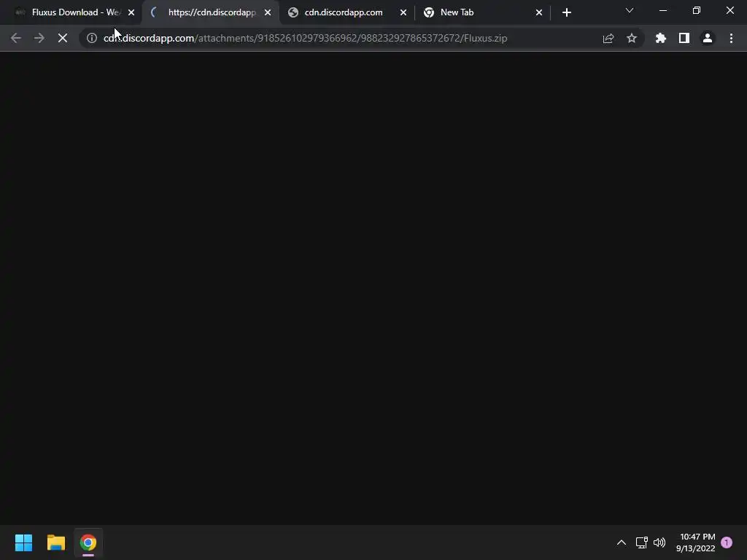
Task: Open network status tray icon
Action: pyautogui.click(x=641, y=542)
